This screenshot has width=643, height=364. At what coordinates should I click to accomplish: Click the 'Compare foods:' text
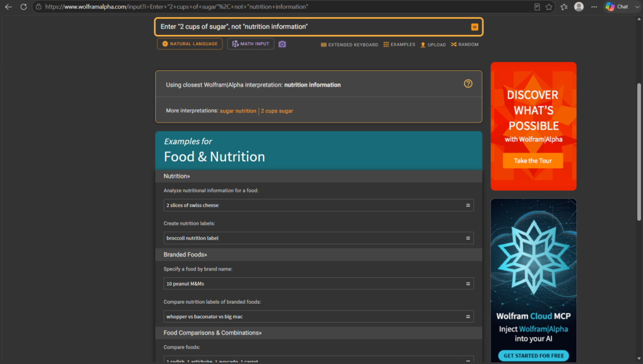[181, 347]
